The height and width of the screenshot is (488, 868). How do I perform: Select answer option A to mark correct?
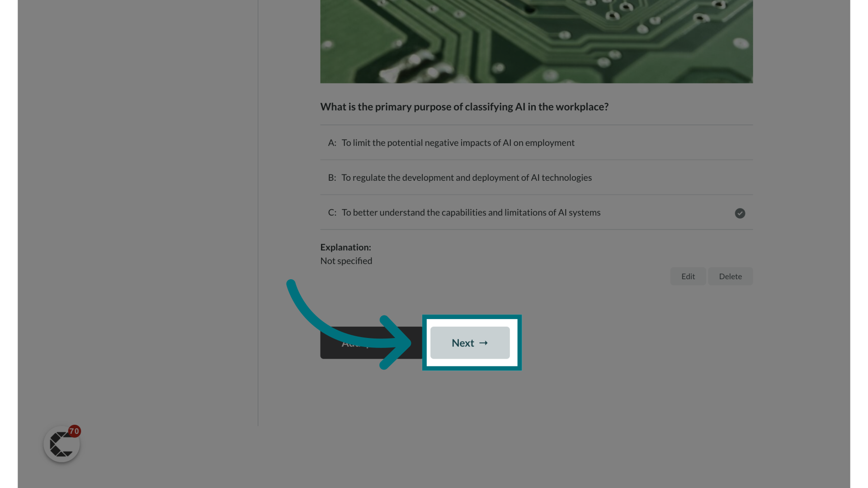pyautogui.click(x=537, y=142)
